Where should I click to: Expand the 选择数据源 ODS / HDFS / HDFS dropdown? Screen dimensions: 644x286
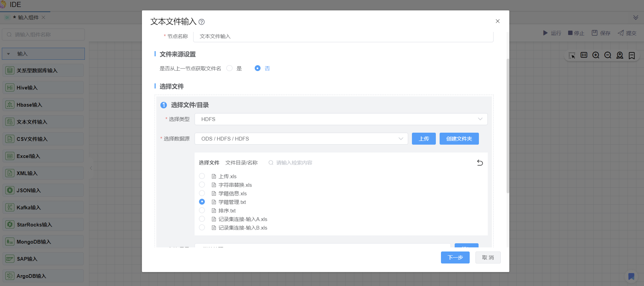pos(301,139)
